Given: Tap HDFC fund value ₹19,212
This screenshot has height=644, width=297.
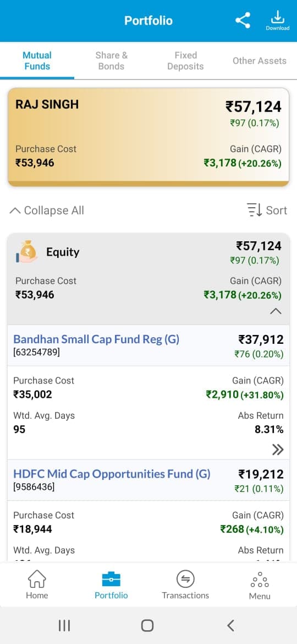Looking at the screenshot, I should click(261, 474).
